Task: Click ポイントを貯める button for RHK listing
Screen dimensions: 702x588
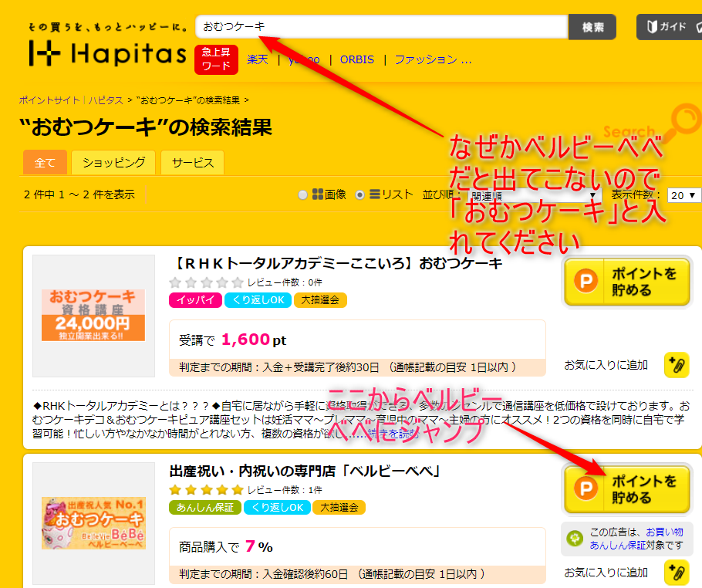Action: coord(626,282)
